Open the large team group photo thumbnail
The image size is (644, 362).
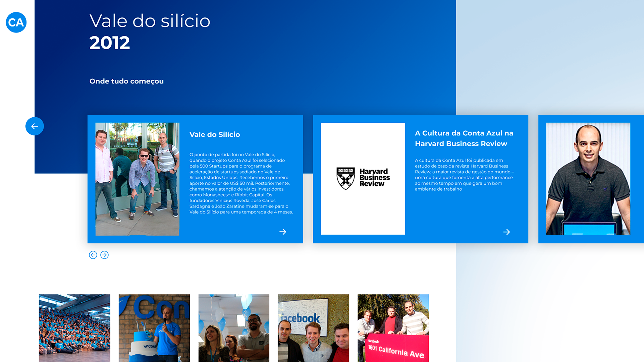74,328
